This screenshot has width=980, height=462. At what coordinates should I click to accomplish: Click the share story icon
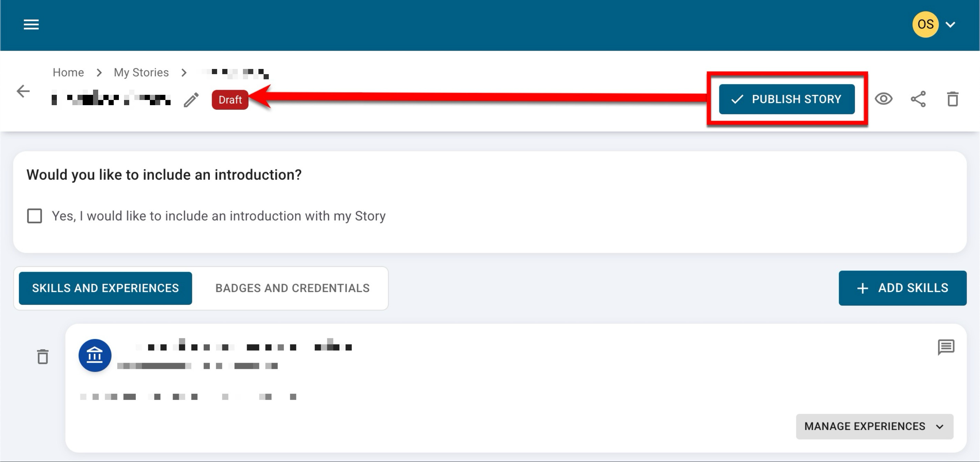[918, 99]
